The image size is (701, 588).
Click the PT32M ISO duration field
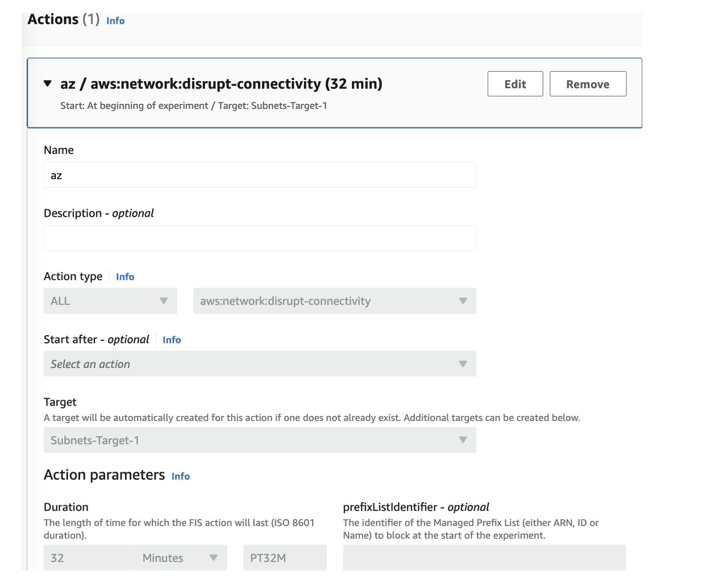[284, 558]
